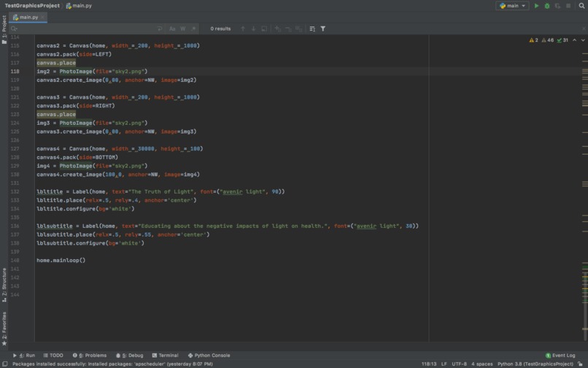This screenshot has width=588, height=368.
Task: Click unselect occurrence icon in find bar
Action: (288, 28)
